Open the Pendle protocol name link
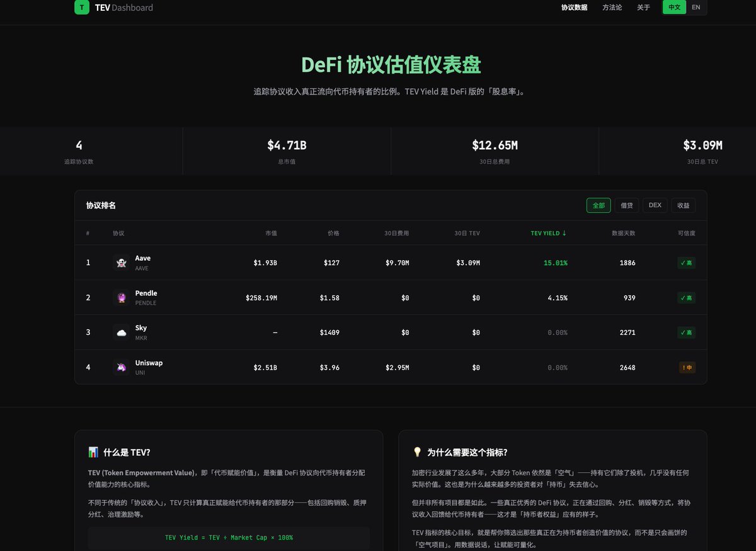This screenshot has height=551, width=756. pyautogui.click(x=146, y=293)
